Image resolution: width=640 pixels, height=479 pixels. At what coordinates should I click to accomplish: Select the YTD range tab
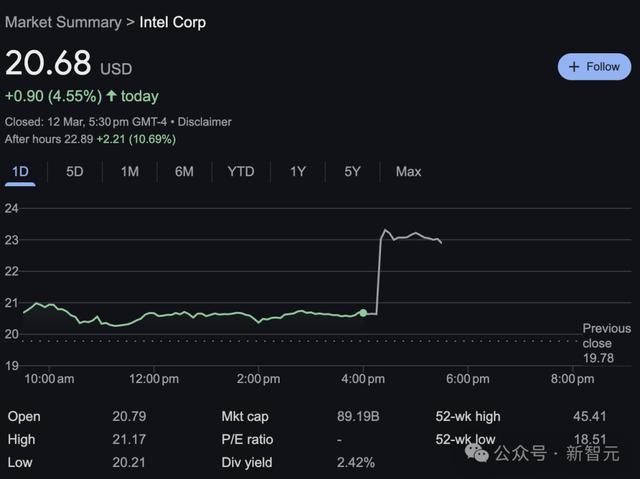241,172
